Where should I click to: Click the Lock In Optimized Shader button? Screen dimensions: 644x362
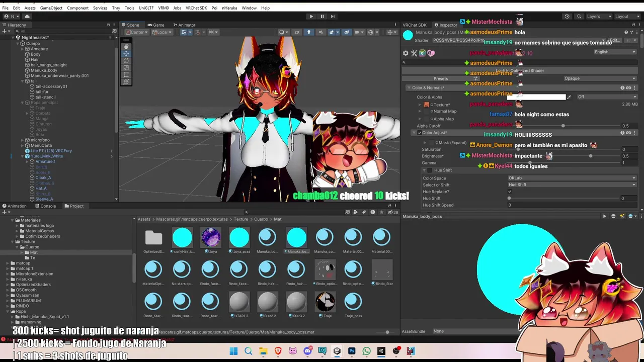[x=520, y=71]
